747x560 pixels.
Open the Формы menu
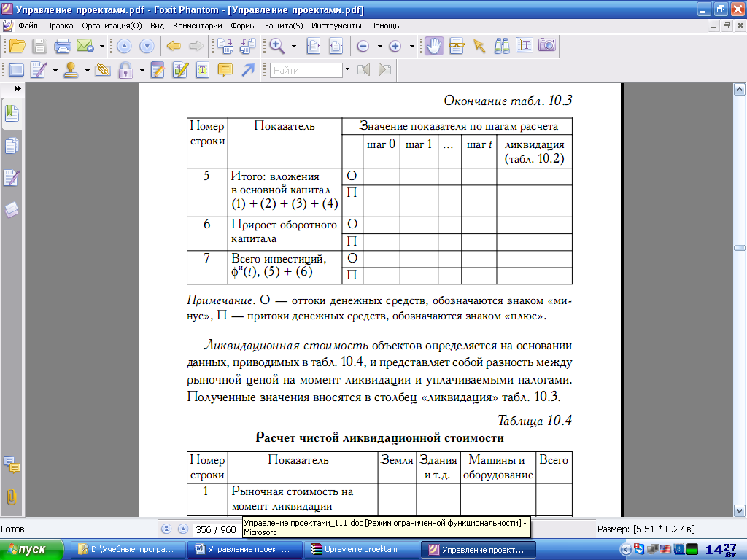(x=243, y=26)
